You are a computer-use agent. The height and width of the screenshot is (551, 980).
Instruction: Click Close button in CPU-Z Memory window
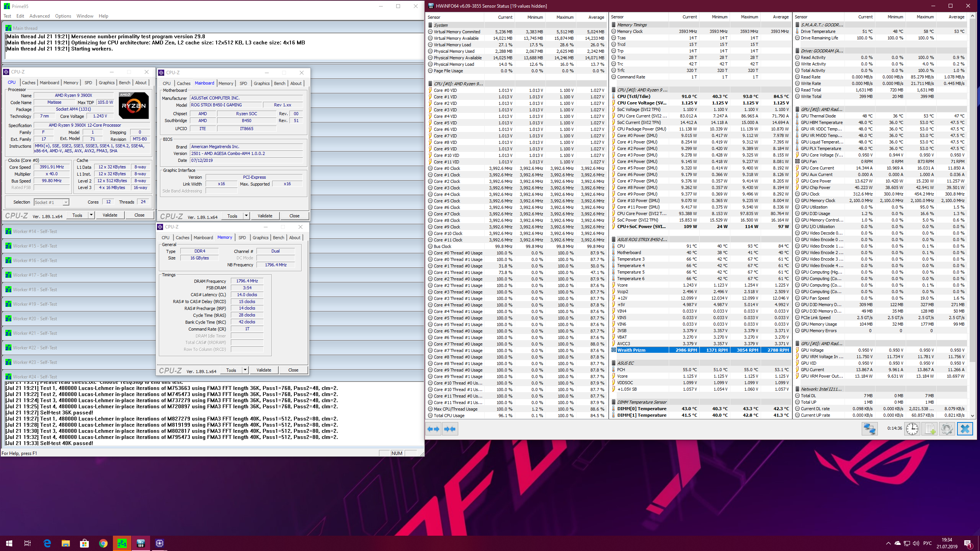[293, 370]
